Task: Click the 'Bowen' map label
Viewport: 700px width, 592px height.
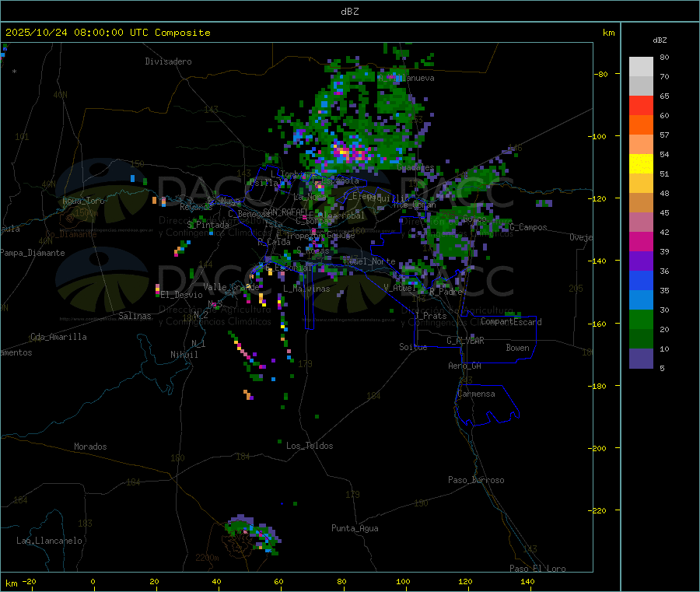Action: (517, 348)
